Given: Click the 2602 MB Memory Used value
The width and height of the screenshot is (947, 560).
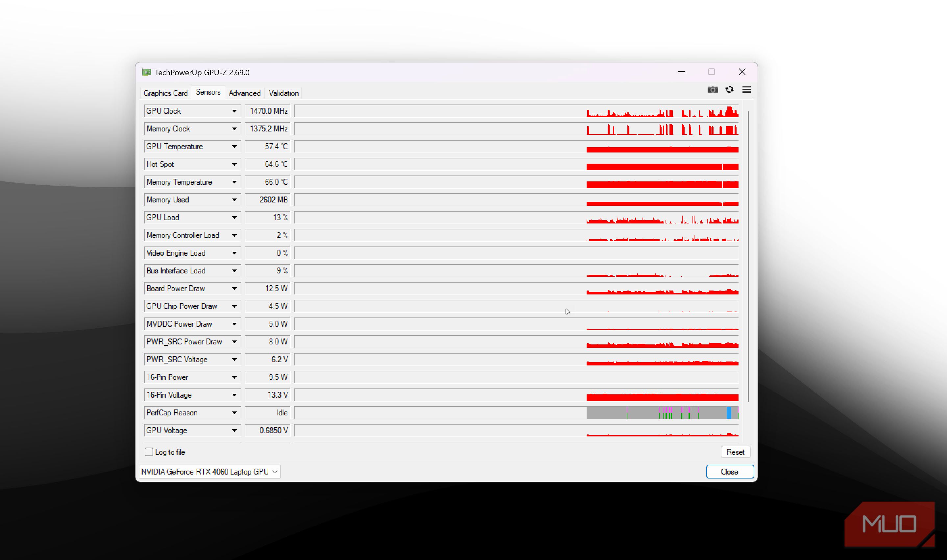Looking at the screenshot, I should pyautogui.click(x=267, y=199).
